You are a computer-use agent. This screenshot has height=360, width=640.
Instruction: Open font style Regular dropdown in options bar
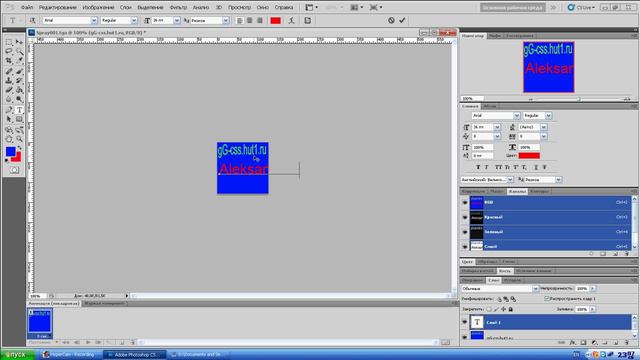coord(134,20)
